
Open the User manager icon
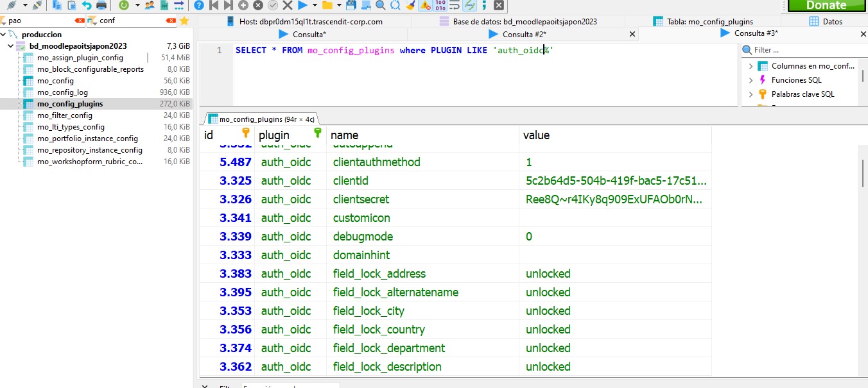pos(150,5)
